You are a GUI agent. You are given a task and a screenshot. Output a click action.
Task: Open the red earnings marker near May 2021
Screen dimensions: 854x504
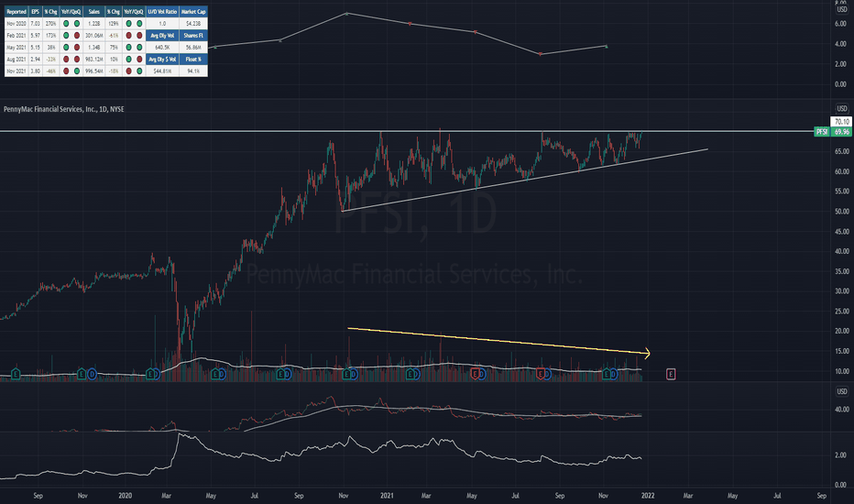tap(476, 374)
